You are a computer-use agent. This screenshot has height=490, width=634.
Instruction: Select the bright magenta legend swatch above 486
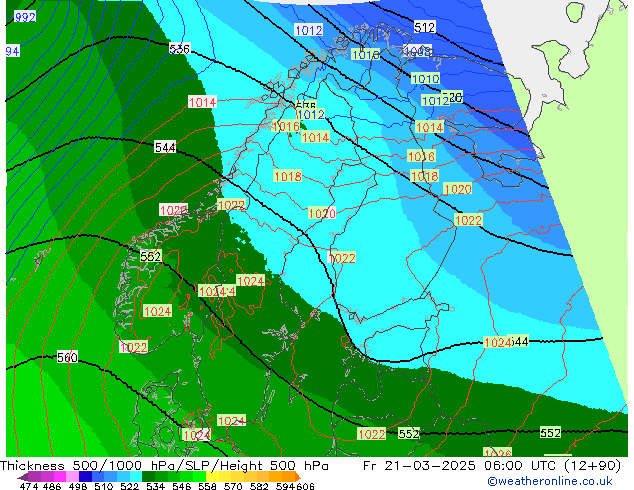click(59, 476)
